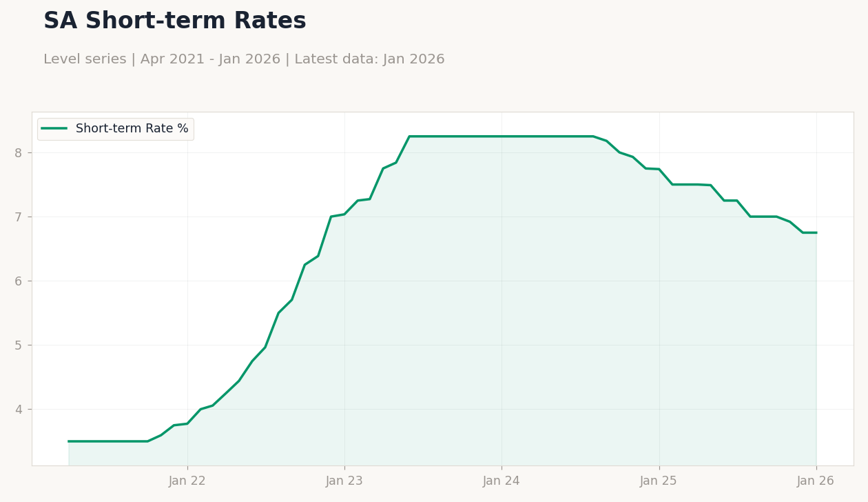Click the SA Short-term Rates title
Viewport: 868px width, 502px height.
click(x=175, y=21)
